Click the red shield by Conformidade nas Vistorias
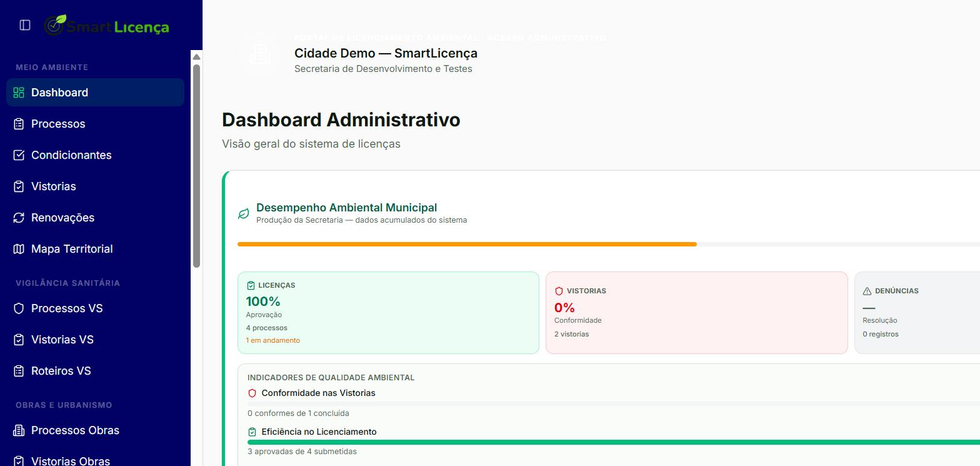Image resolution: width=980 pixels, height=466 pixels. 252,393
